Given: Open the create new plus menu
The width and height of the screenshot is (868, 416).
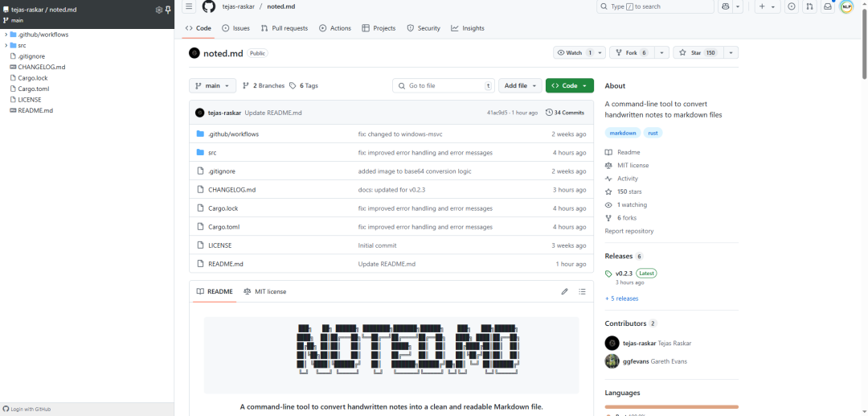Looking at the screenshot, I should (x=768, y=6).
